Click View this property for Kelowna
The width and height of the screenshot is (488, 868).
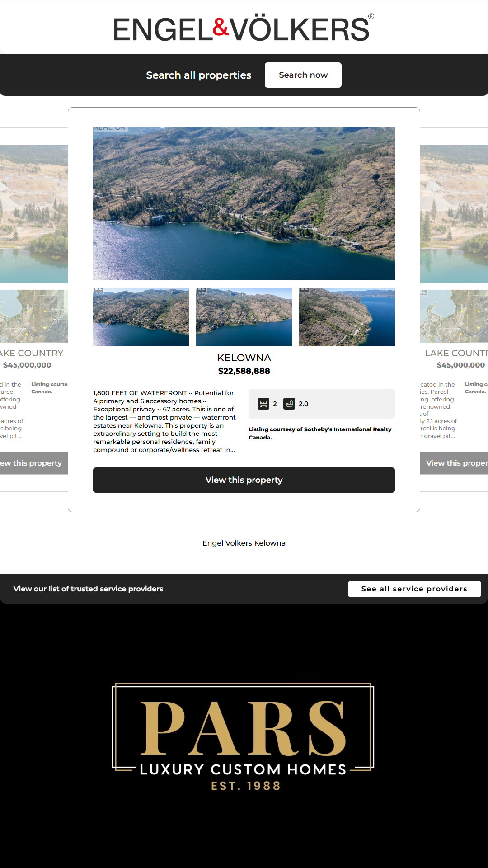click(x=244, y=480)
